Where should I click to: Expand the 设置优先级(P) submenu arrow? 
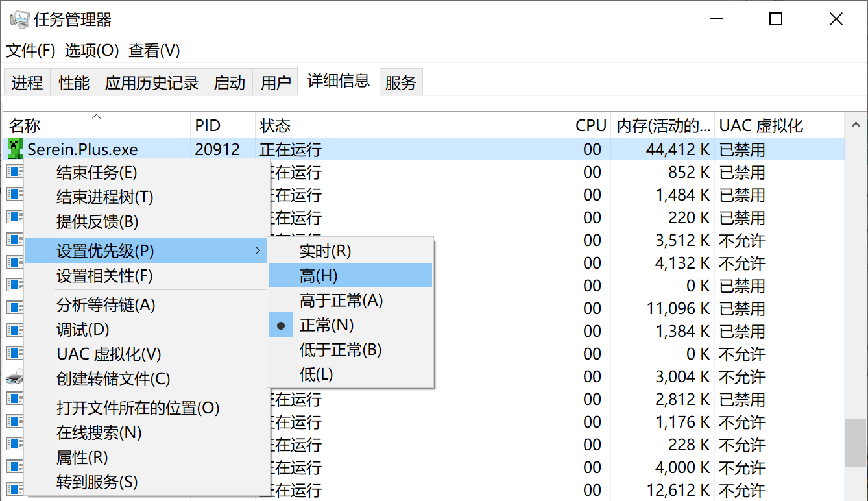258,250
